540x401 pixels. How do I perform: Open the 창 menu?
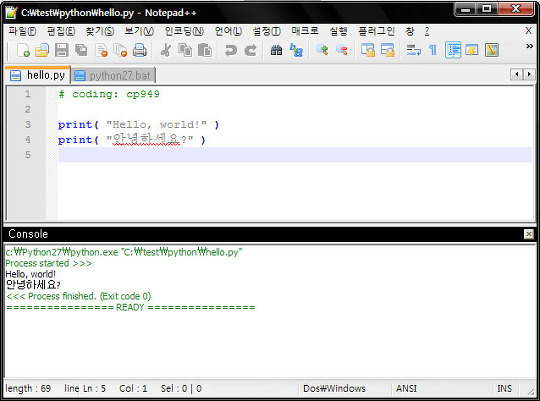coord(409,31)
